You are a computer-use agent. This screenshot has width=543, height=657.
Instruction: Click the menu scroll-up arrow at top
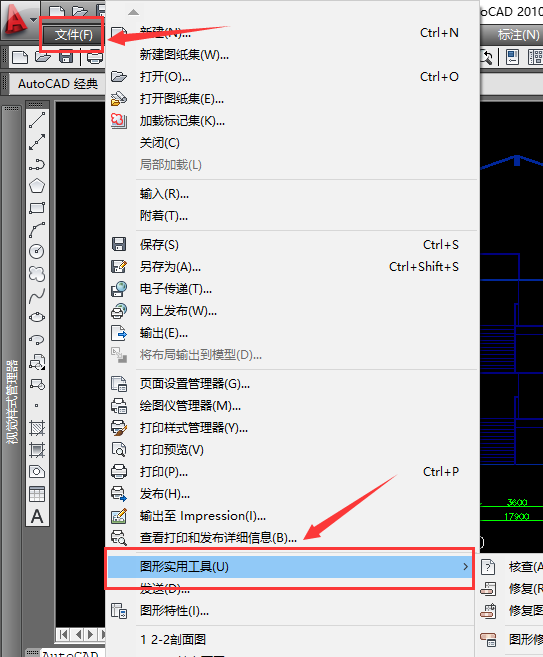click(x=133, y=12)
